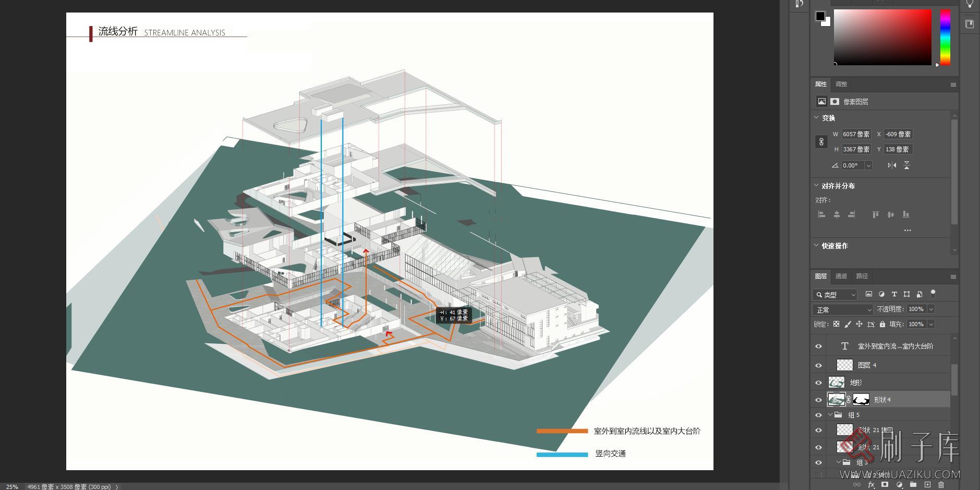Click the flip horizontal icon in Properties
The height and width of the screenshot is (490, 980).
tap(892, 165)
